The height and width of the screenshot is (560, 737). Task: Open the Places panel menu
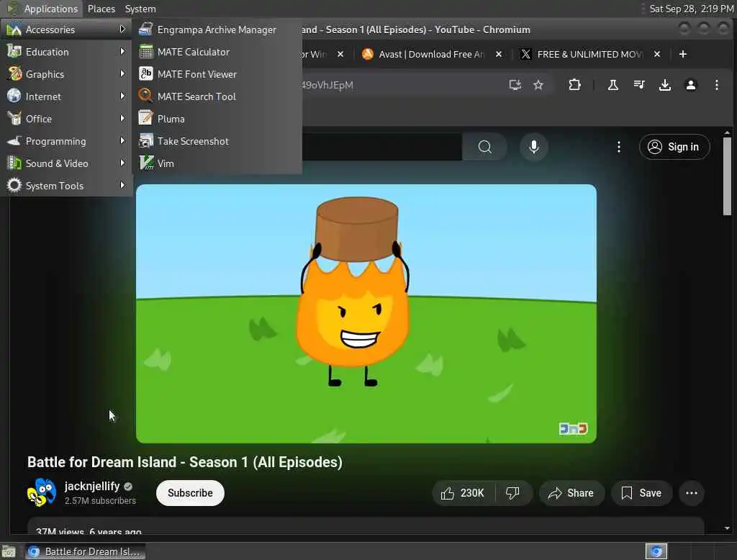click(x=101, y=9)
